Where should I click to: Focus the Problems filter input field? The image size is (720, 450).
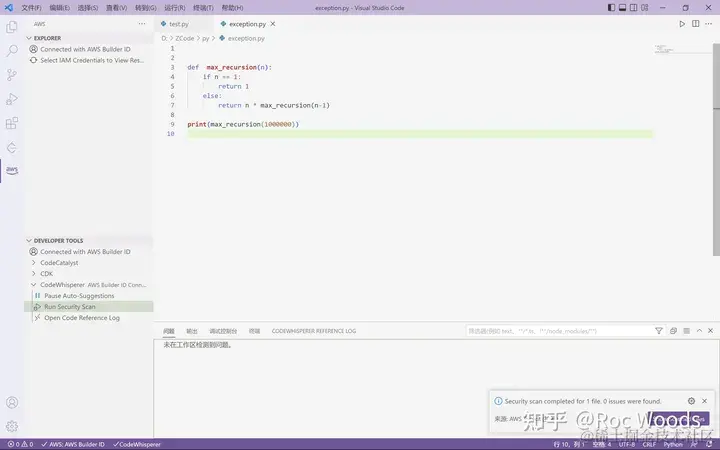coord(559,331)
